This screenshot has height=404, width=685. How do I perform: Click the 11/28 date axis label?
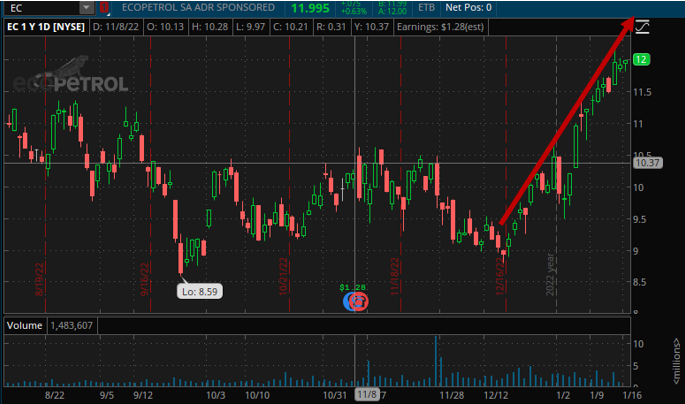452,395
